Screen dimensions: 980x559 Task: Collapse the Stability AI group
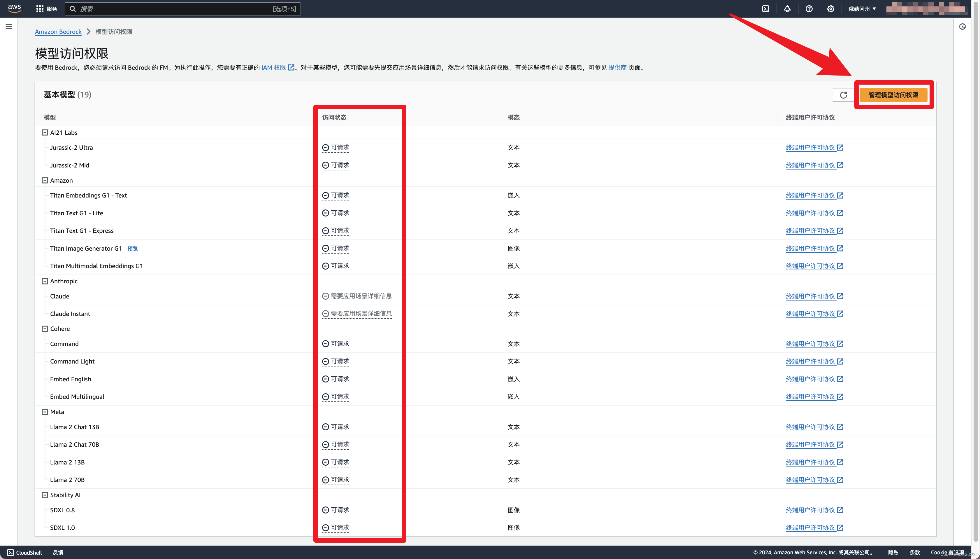tap(45, 495)
